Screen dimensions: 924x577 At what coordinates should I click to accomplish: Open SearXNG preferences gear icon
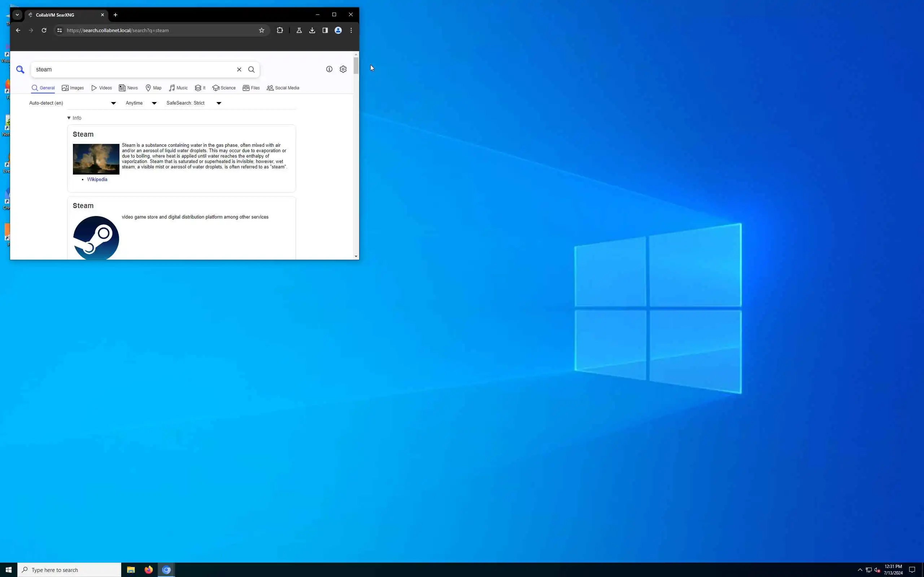coord(343,69)
